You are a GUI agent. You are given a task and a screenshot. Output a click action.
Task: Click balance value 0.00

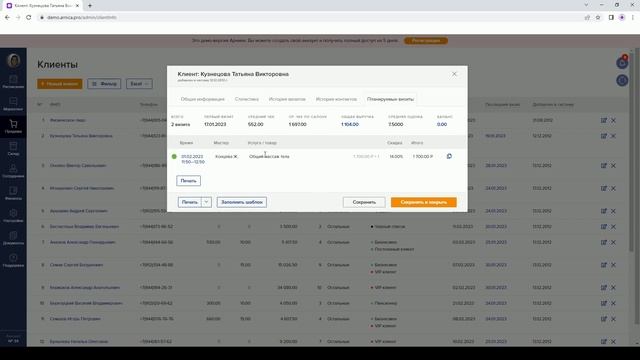442,124
